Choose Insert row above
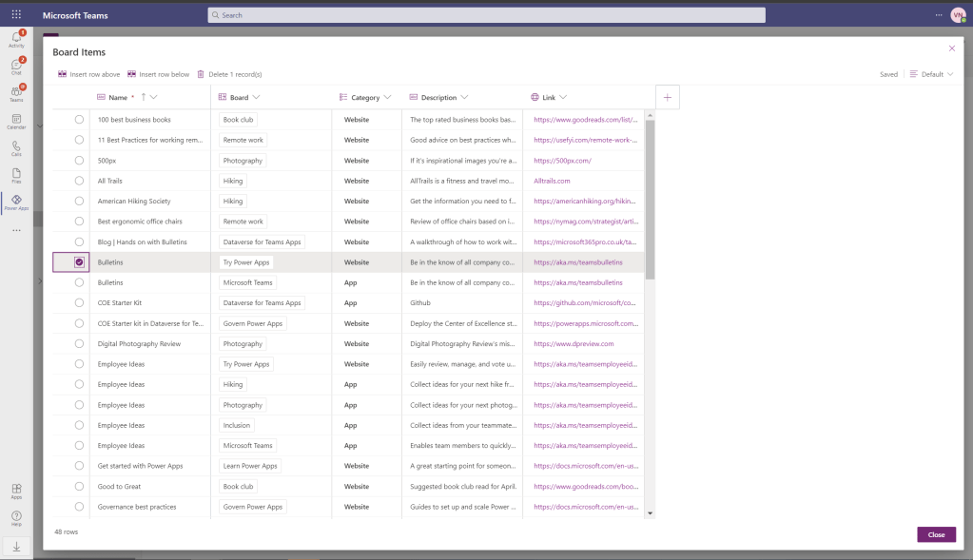This screenshot has width=973, height=560. coord(89,74)
